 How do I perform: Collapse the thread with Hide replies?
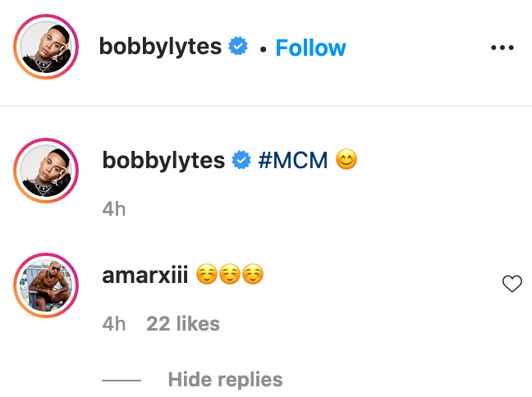(225, 380)
